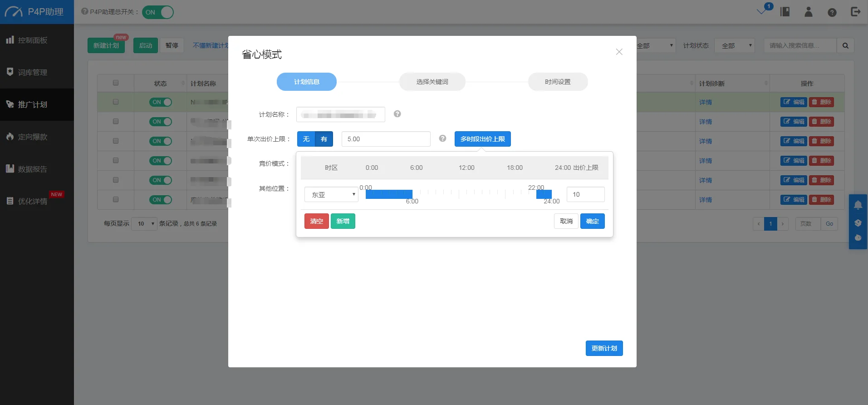Open the question mark help icon in header

[832, 13]
